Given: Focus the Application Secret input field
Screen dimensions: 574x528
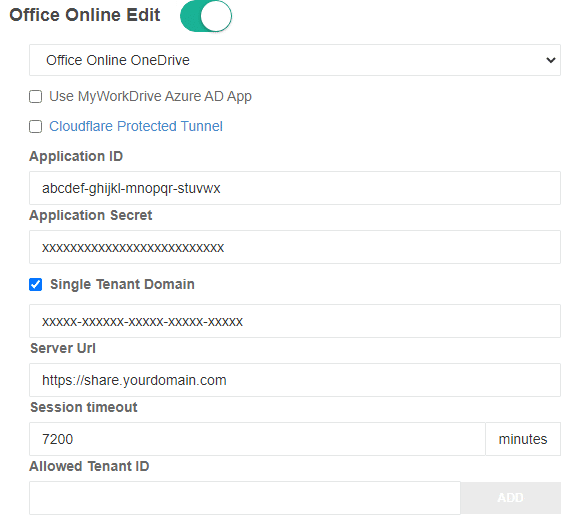Looking at the screenshot, I should 295,247.
